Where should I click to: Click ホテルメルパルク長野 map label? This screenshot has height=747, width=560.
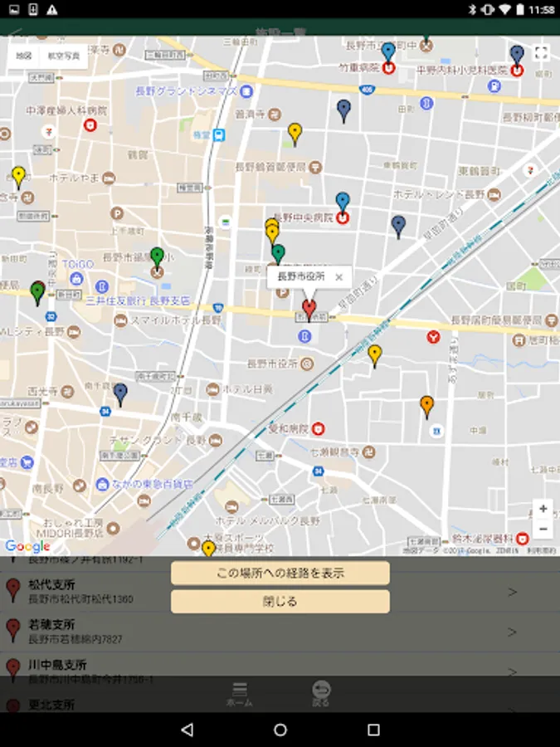268,520
